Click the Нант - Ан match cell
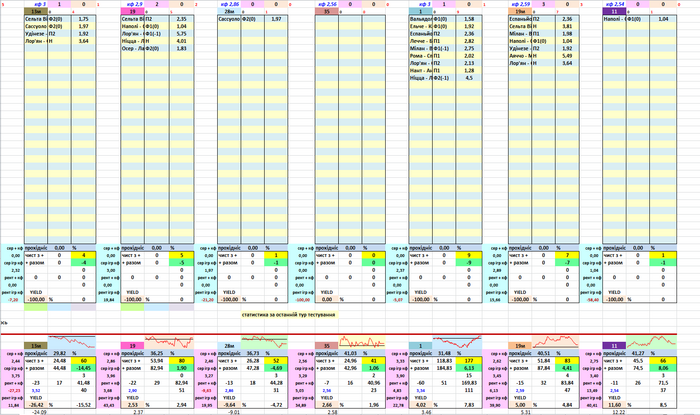Image resolution: width=700 pixels, height=415 pixels. 421,70
